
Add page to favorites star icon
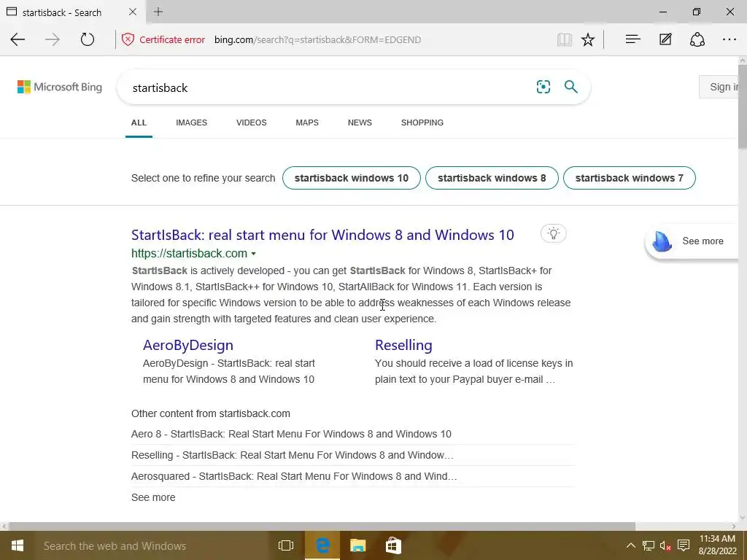[588, 39]
